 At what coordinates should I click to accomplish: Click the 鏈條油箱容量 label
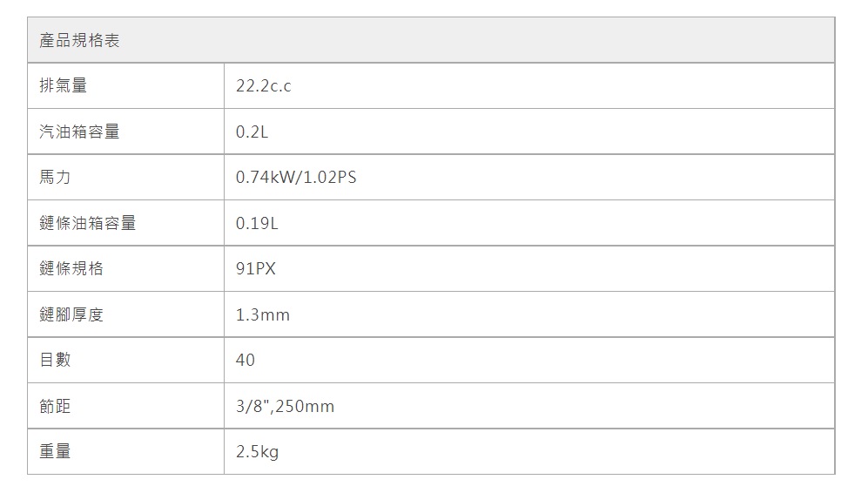(x=87, y=224)
